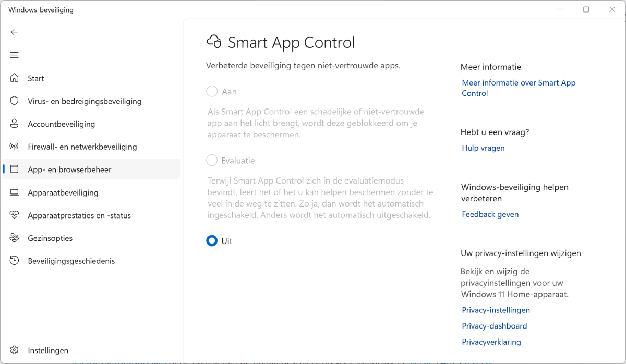Screen dimensions: 626x364
Task: Click the firewall network antenna icon
Action: (x=15, y=147)
